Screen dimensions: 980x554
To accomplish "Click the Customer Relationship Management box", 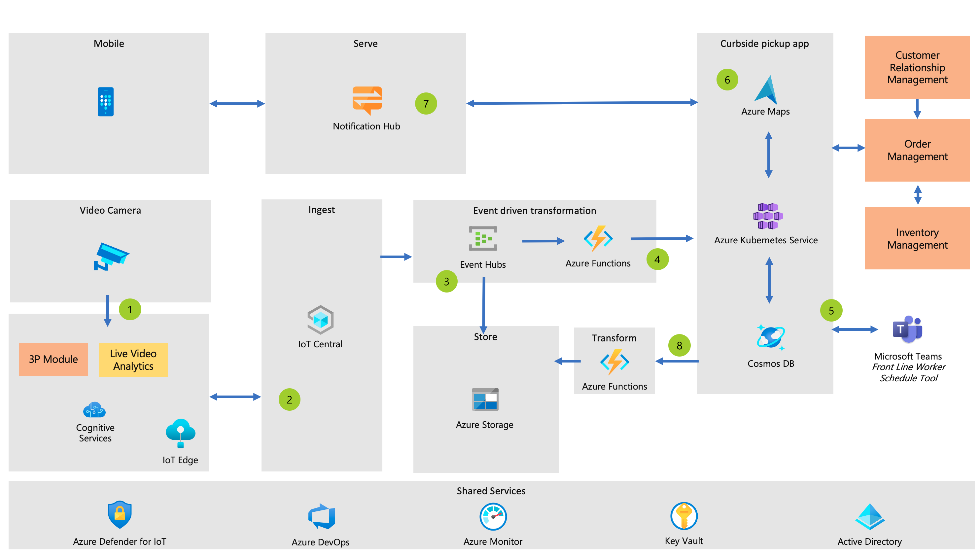I will [x=917, y=67].
